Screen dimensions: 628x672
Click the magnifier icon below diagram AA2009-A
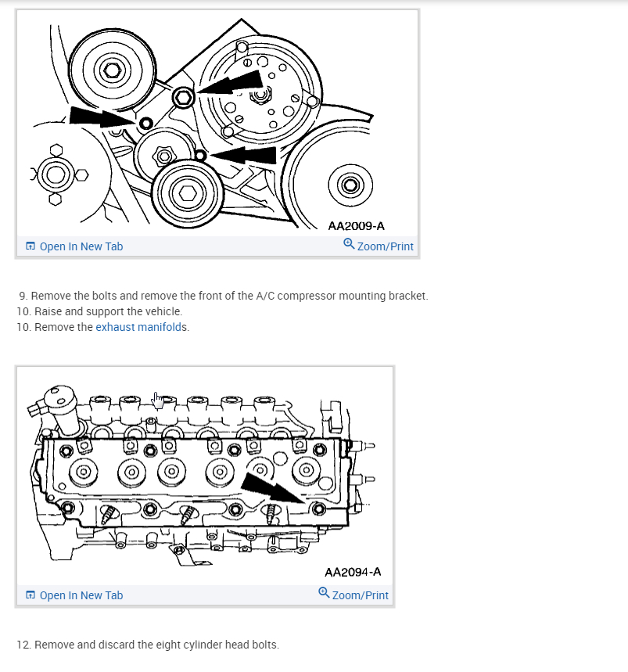pos(349,244)
